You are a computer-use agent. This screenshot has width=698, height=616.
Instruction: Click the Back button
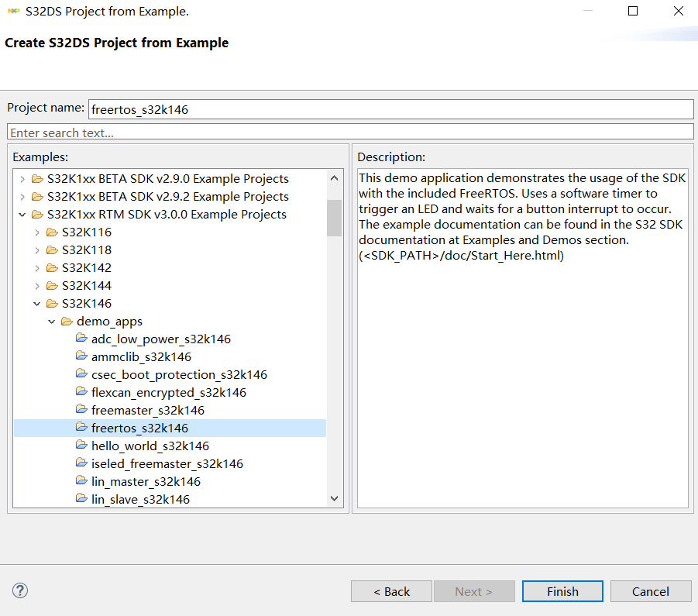[391, 591]
